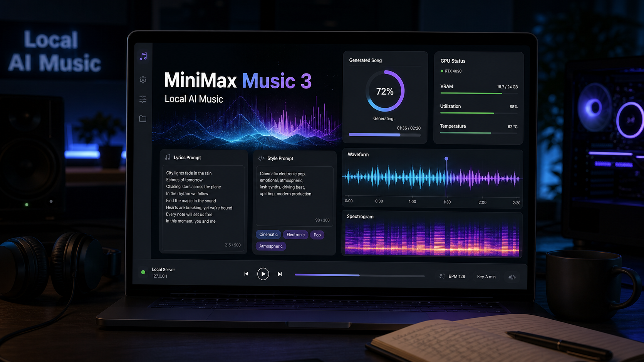Click the "0:30" waveform time label
This screenshot has width=644, height=362.
click(379, 201)
